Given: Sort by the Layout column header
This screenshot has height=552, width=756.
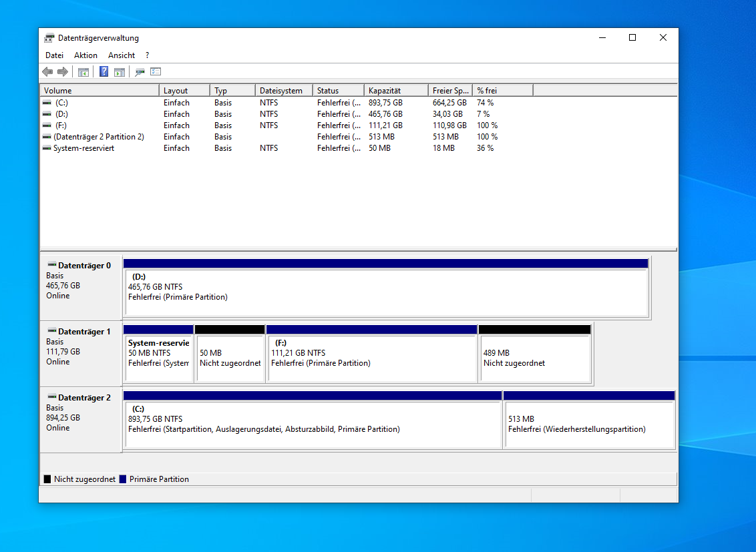Looking at the screenshot, I should pos(185,91).
